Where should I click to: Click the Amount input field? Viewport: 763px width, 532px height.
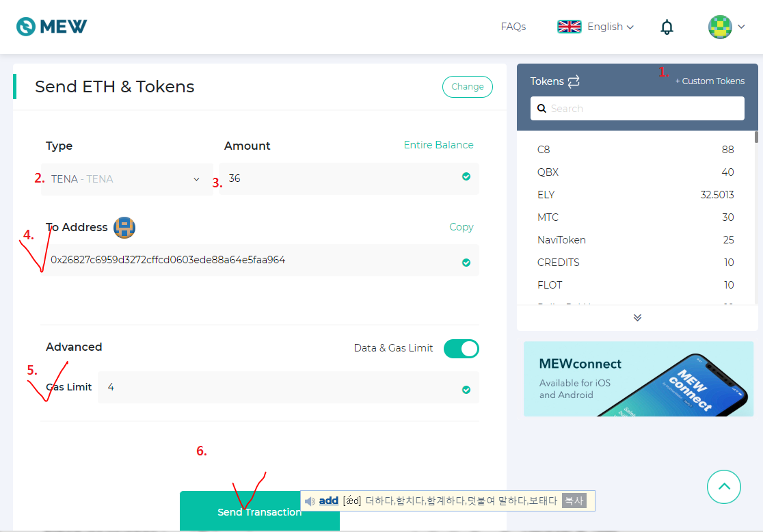pyautogui.click(x=349, y=178)
